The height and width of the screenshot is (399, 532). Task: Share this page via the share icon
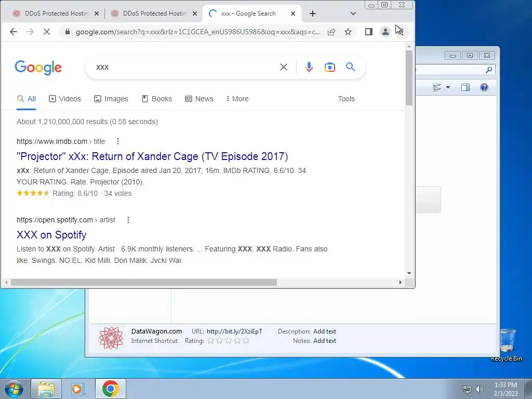point(331,32)
